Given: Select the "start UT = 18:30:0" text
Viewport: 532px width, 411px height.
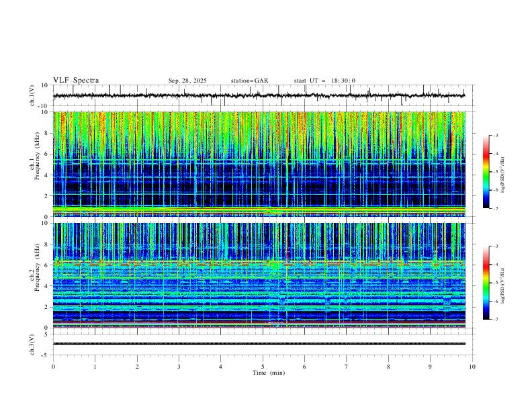Looking at the screenshot, I should [x=324, y=81].
